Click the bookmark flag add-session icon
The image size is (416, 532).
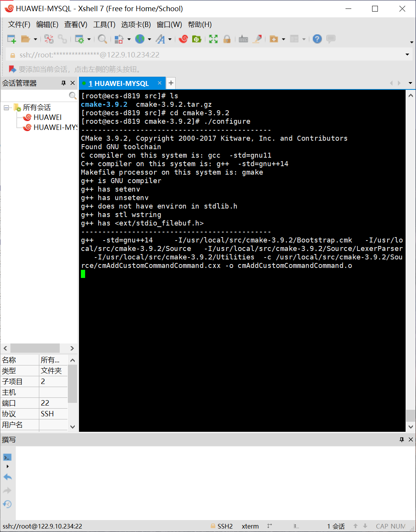12,69
